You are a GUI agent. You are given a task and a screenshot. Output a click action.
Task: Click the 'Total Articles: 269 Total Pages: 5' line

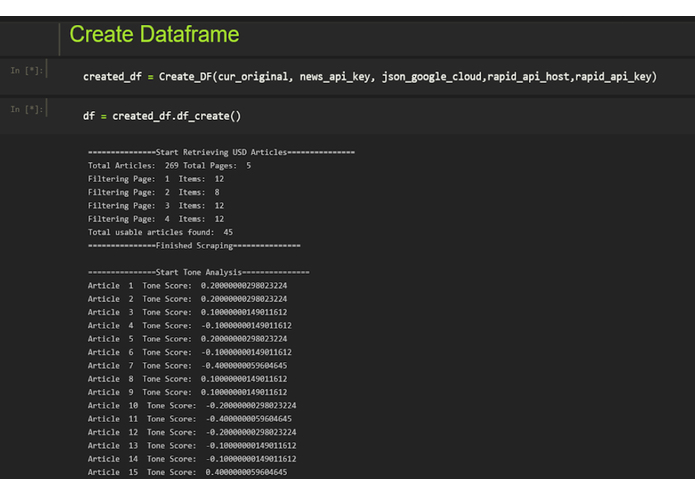click(169, 166)
